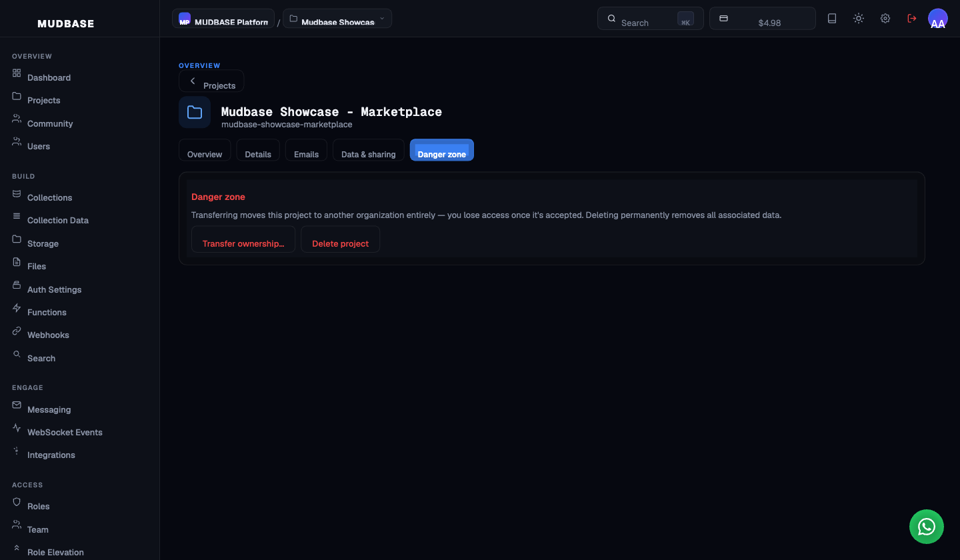Click the ACCESS sidebar section label

(27, 485)
